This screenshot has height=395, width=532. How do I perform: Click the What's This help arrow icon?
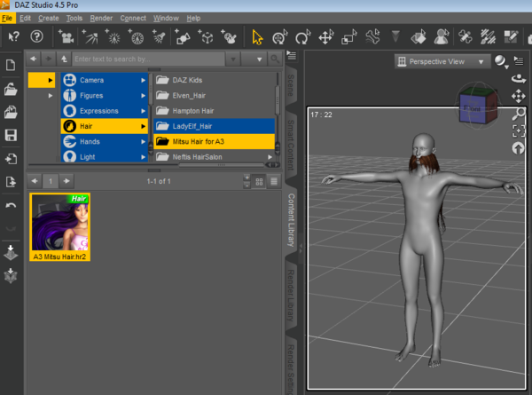click(x=13, y=36)
